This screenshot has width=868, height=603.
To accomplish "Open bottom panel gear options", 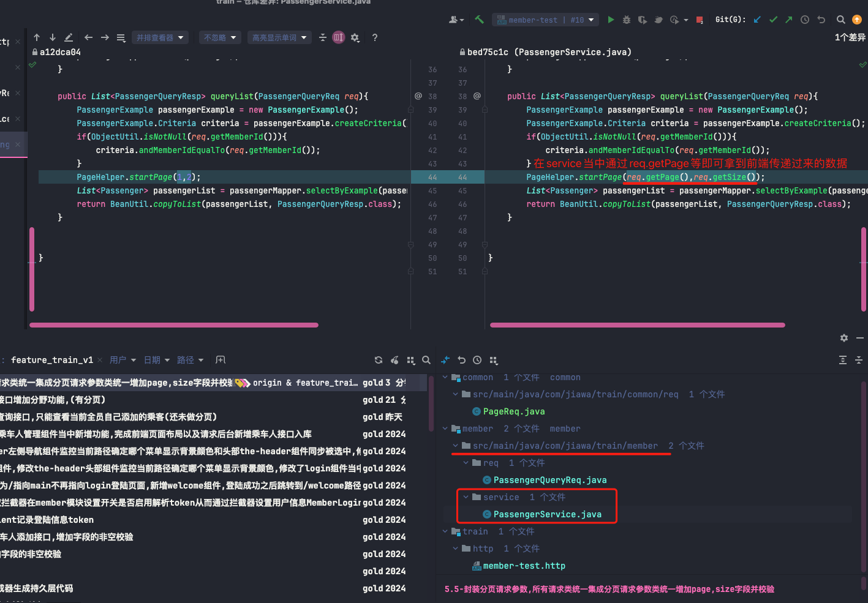I will [x=844, y=338].
